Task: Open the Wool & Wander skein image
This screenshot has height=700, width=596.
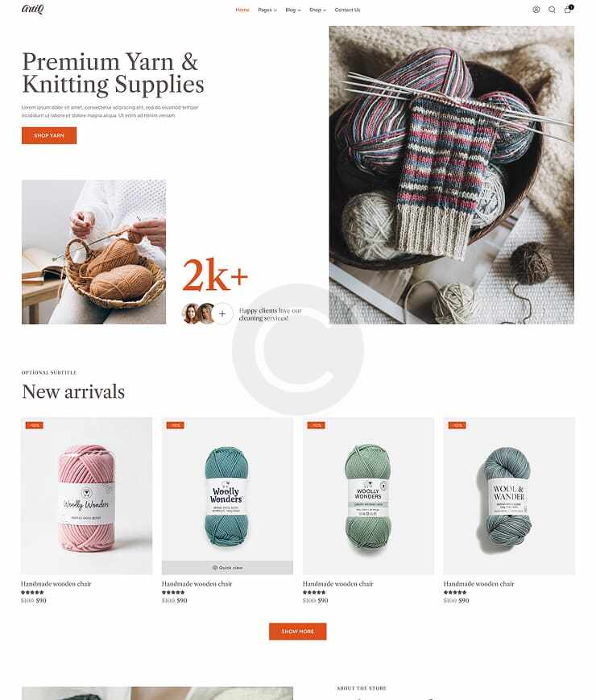Action: [509, 496]
